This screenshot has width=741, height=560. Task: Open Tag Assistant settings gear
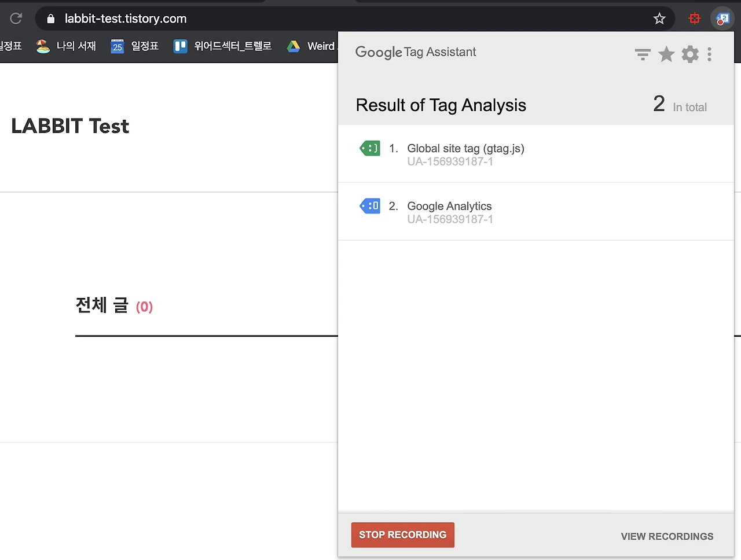pyautogui.click(x=690, y=54)
